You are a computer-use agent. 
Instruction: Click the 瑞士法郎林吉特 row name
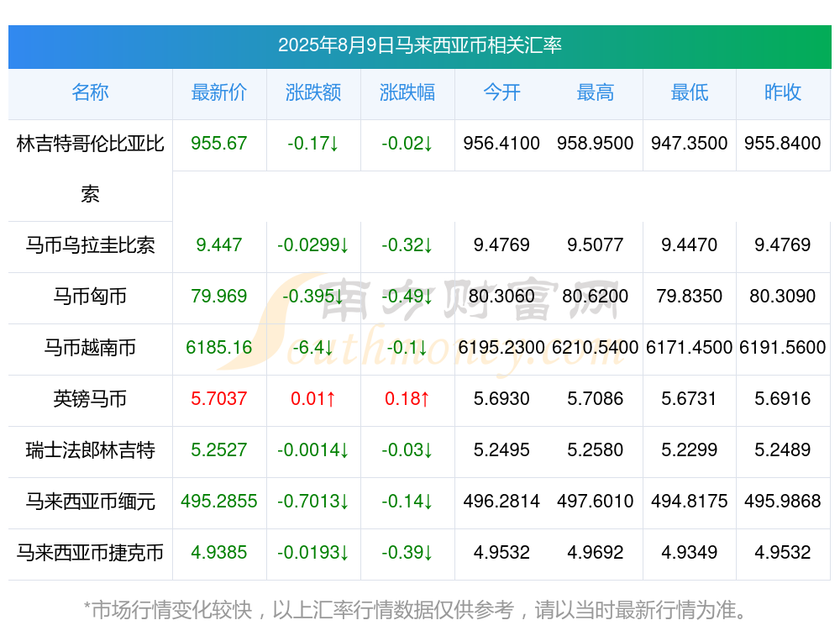(90, 449)
